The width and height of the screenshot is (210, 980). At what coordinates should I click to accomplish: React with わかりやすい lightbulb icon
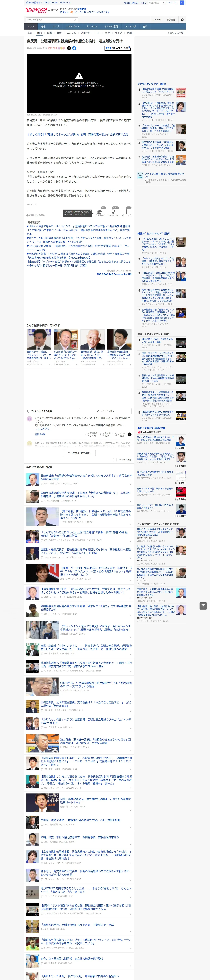[x=113, y=212]
